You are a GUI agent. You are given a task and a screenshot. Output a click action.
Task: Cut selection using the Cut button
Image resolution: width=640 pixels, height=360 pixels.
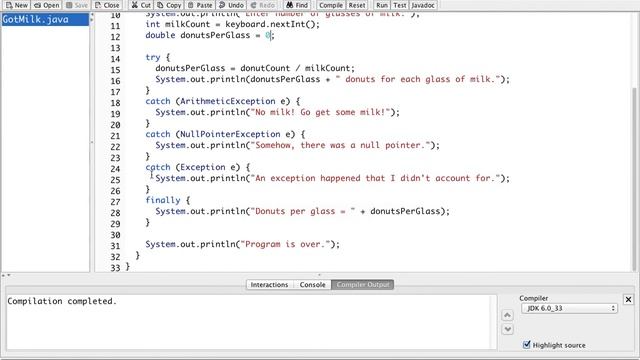point(141,5)
